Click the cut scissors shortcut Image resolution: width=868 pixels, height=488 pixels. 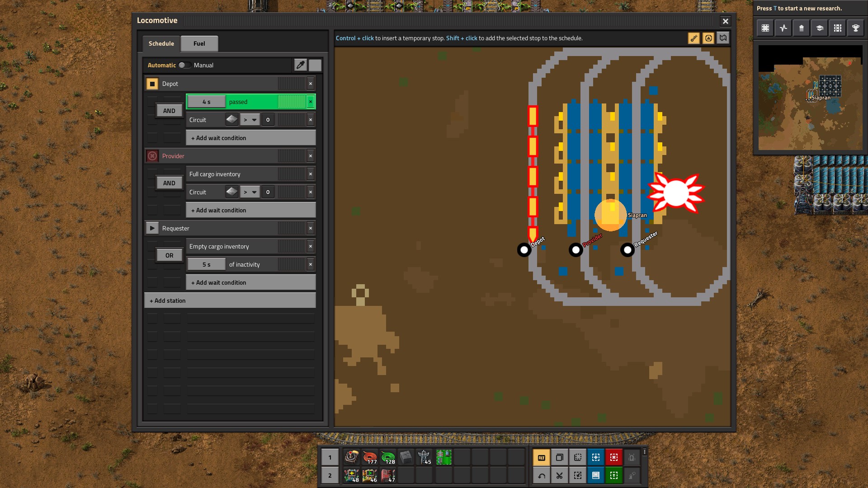click(x=560, y=475)
